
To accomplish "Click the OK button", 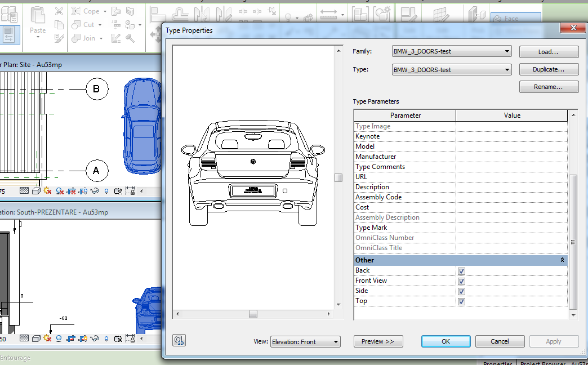I will click(x=446, y=341).
